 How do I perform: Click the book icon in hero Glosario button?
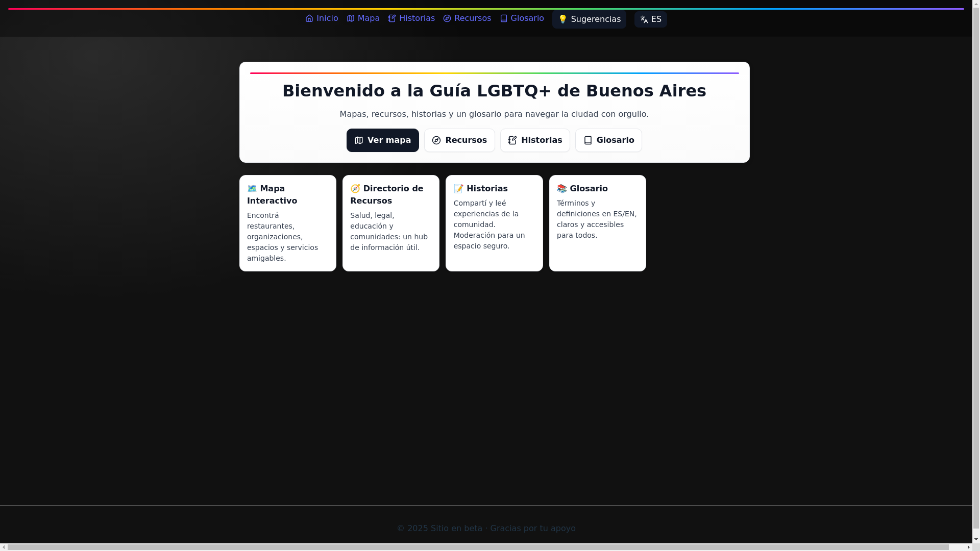tap(588, 140)
